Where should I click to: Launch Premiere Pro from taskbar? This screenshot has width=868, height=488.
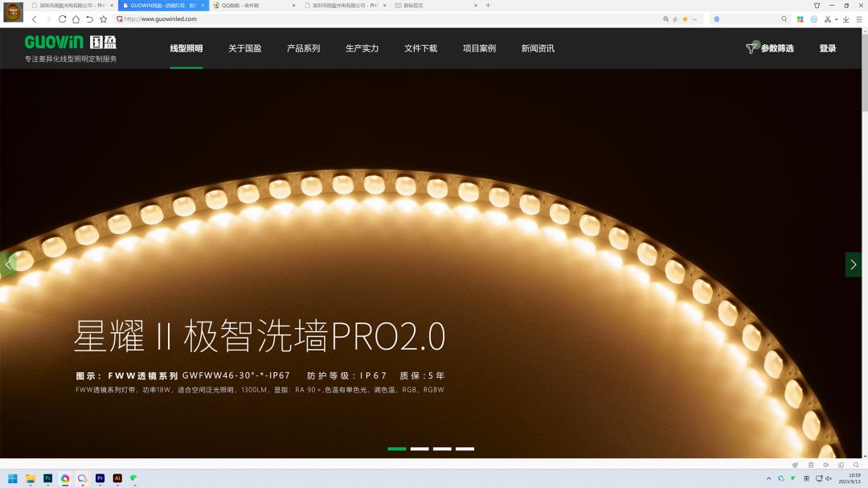(x=100, y=478)
